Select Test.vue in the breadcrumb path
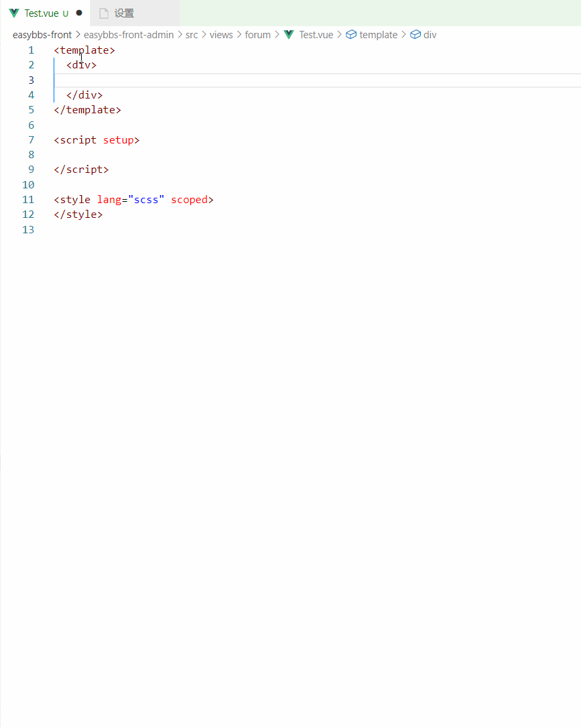Image resolution: width=581 pixels, height=728 pixels. coord(316,35)
